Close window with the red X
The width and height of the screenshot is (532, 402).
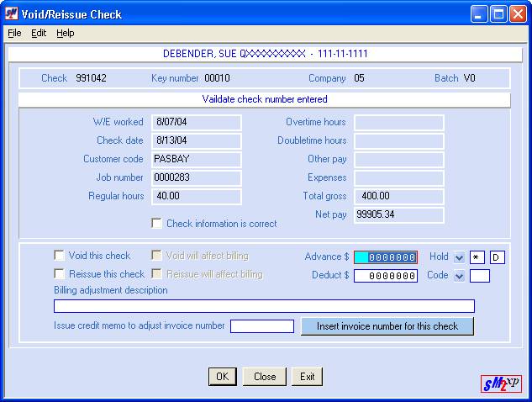click(x=518, y=14)
